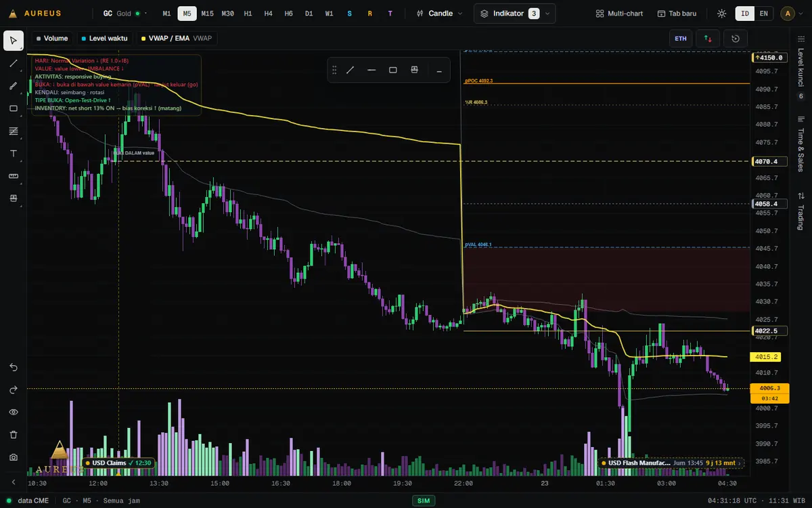Take a chart snapshot with camera icon
812x508 pixels.
coord(14,457)
